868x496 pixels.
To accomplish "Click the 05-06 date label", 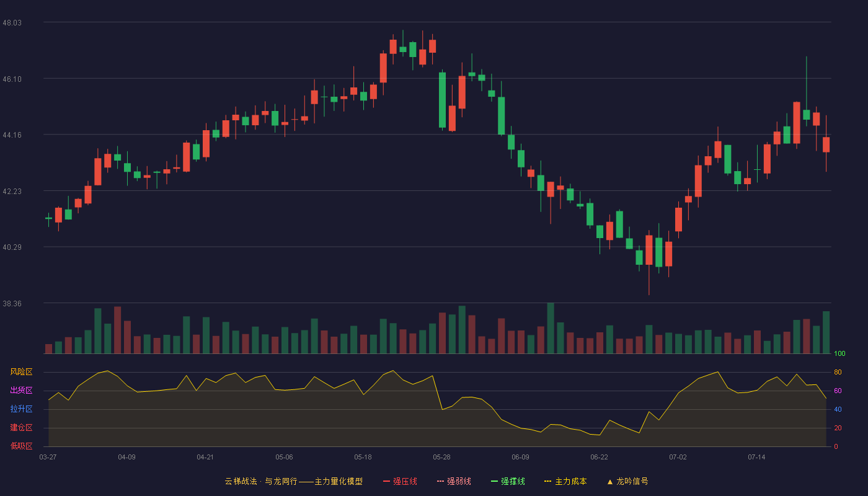I will coord(284,457).
